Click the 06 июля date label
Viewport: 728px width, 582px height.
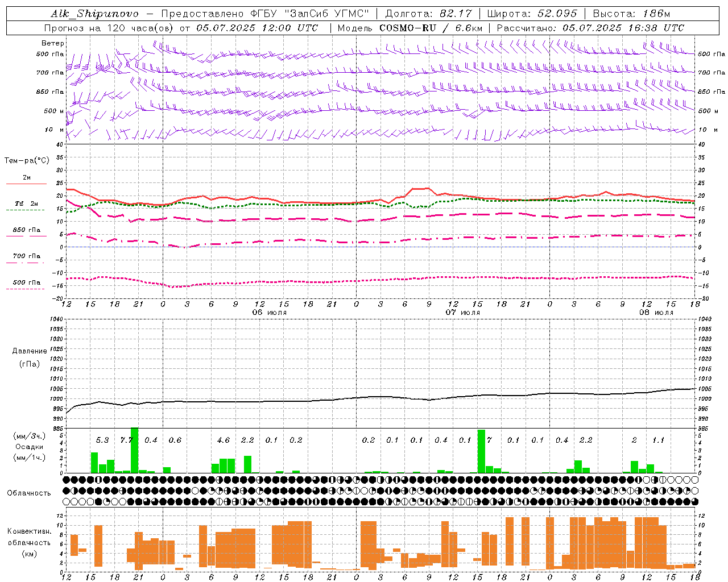[270, 313]
